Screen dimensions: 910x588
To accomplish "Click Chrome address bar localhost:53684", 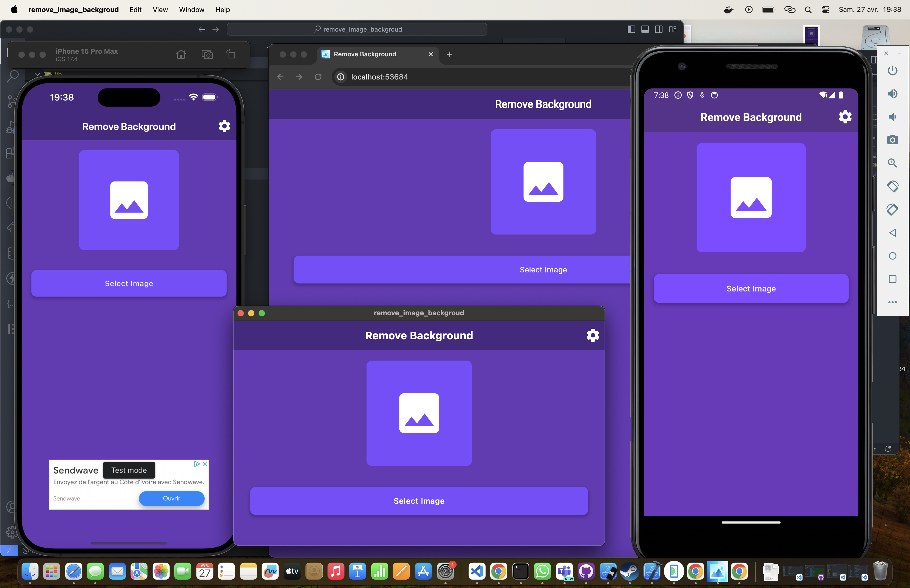I will click(379, 77).
